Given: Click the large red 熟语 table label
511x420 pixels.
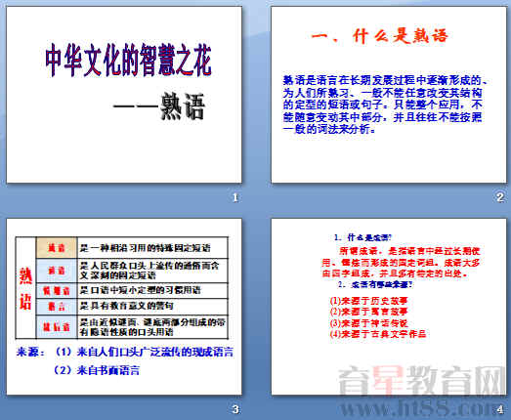Looking at the screenshot, I should pyautogui.click(x=25, y=288).
